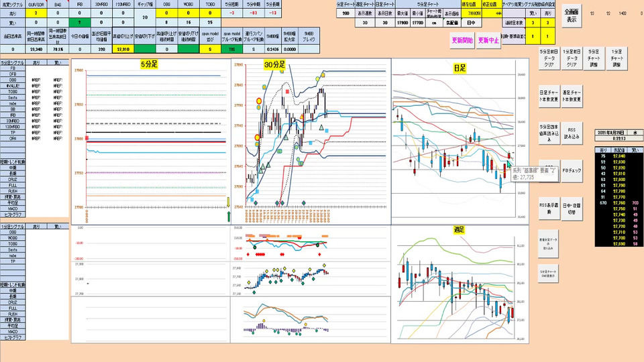
Task: Click the time cell 8:22:13
Action: pos(619,139)
